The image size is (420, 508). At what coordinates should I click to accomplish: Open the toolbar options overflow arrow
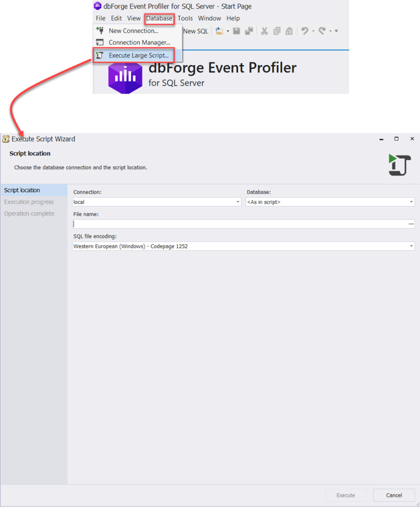(x=336, y=31)
